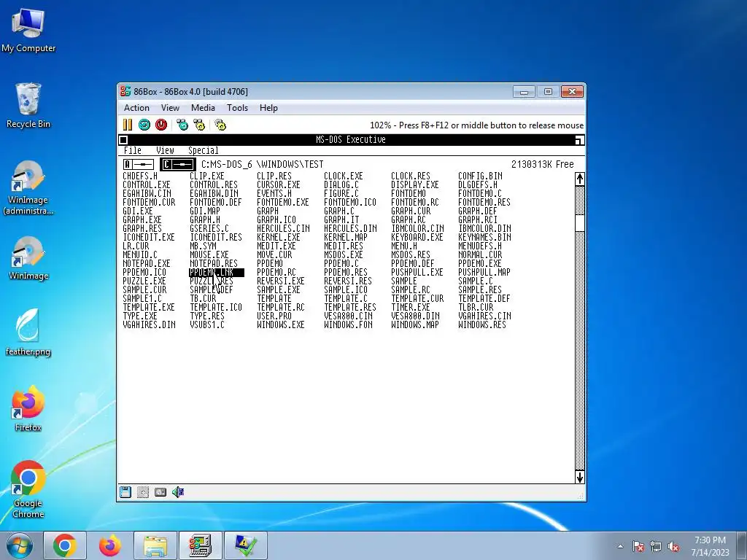This screenshot has width=747, height=560.
Task: Open Chrome from the taskbar
Action: (65, 545)
